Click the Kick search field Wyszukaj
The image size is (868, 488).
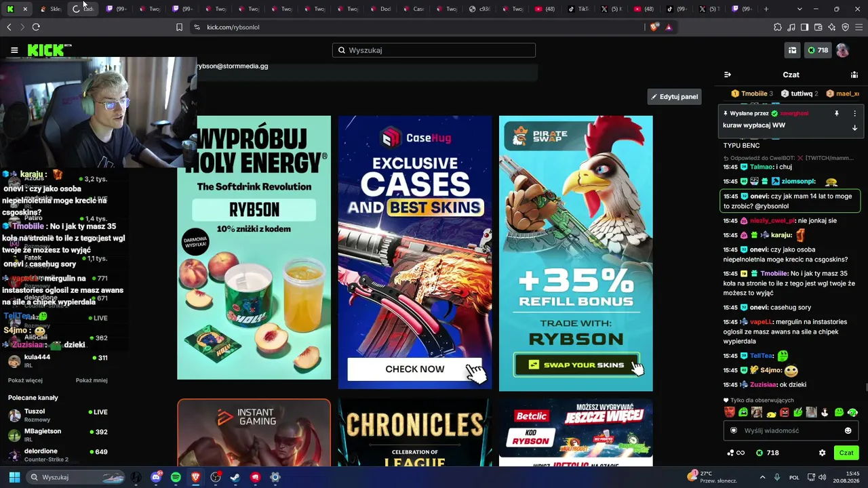434,50
